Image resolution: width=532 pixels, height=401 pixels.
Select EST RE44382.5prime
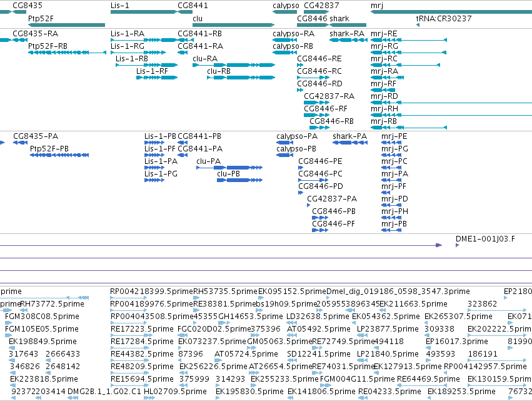(129, 360)
